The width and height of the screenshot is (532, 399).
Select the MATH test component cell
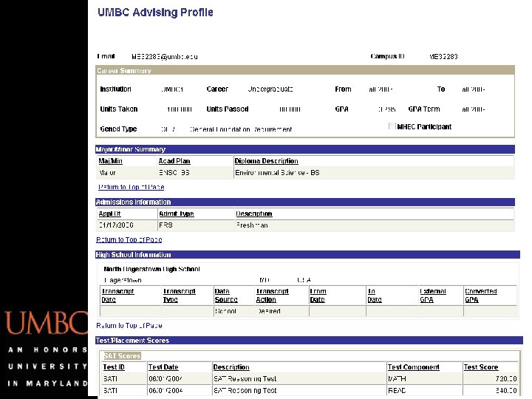[x=397, y=378]
